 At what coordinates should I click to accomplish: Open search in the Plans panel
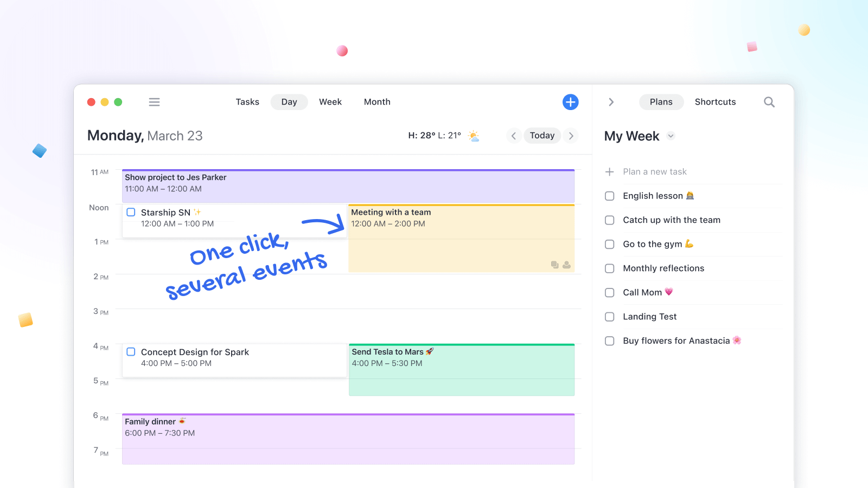click(x=769, y=102)
